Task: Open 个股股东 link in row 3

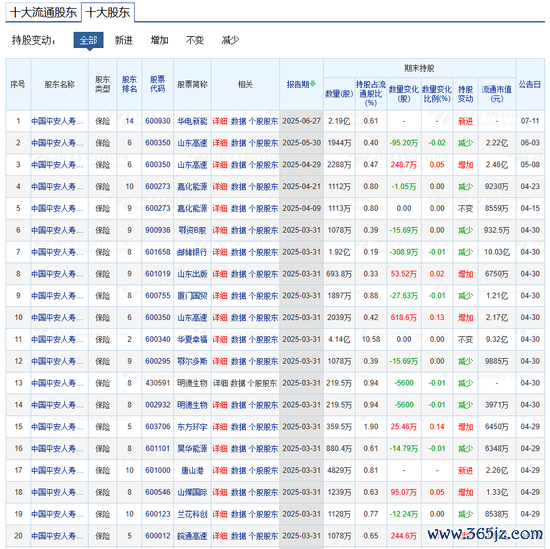Action: pyautogui.click(x=263, y=165)
